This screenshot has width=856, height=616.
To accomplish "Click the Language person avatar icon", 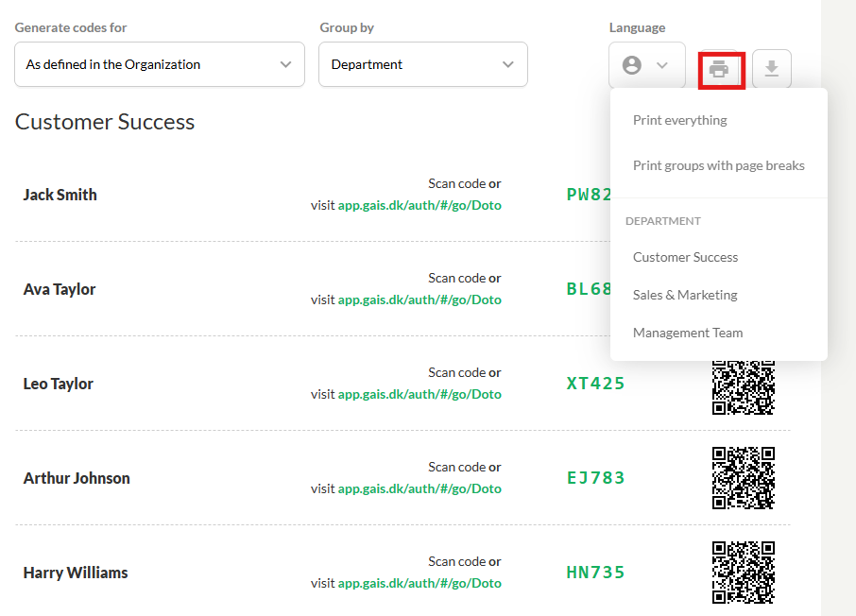I will point(632,65).
